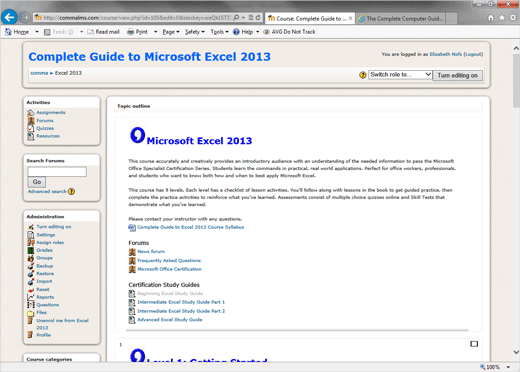The width and height of the screenshot is (520, 372).
Task: Click the Profile administration link
Action: [x=43, y=335]
